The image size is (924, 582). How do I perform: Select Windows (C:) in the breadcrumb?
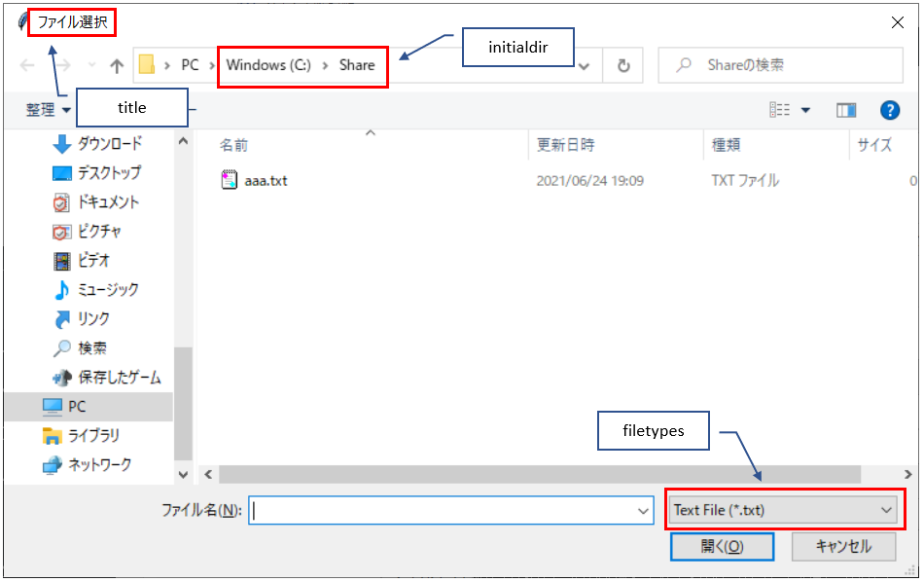point(268,65)
